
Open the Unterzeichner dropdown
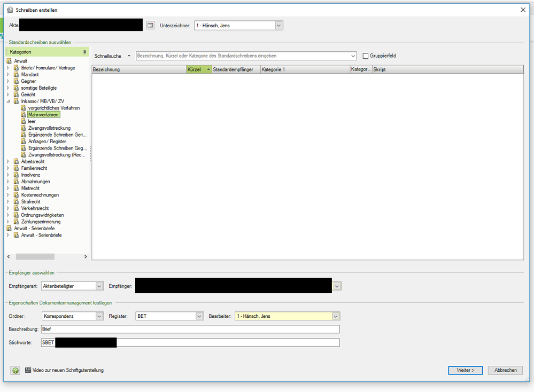(x=278, y=25)
